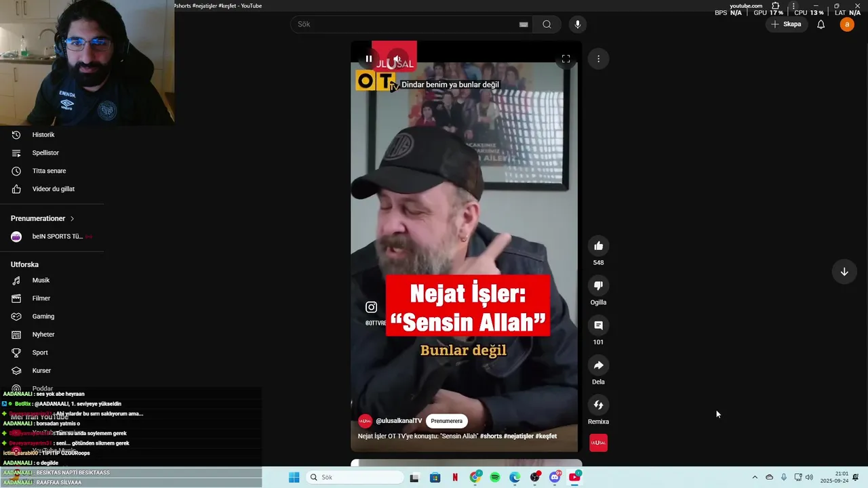The image size is (868, 488).
Task: Open Videor du gillat
Action: tap(52, 189)
